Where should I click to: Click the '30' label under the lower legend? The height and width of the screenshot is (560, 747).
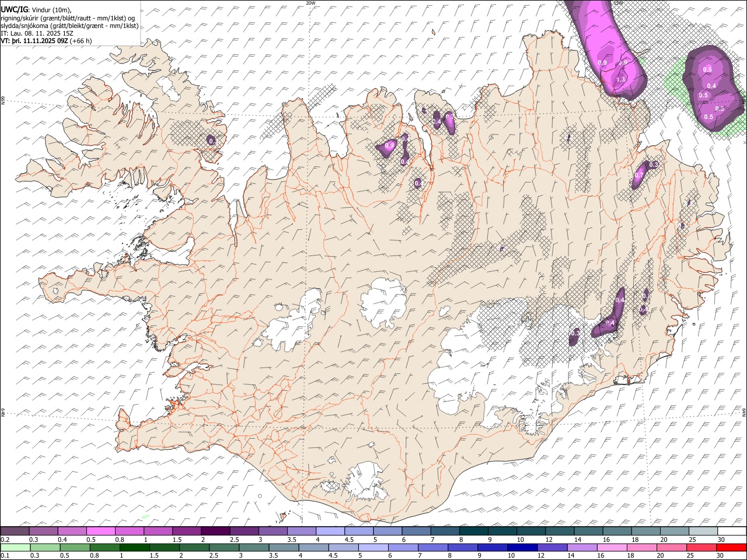tap(721, 556)
